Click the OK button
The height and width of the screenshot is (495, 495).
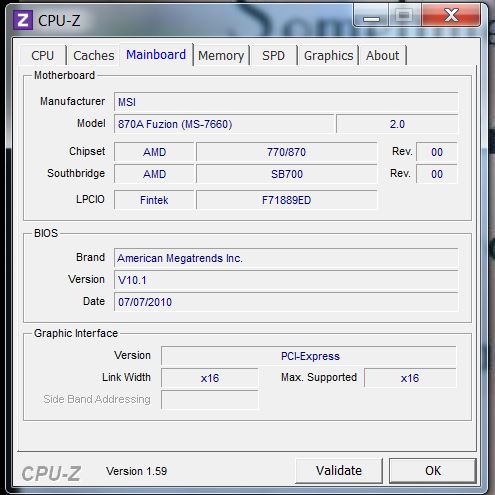(433, 471)
